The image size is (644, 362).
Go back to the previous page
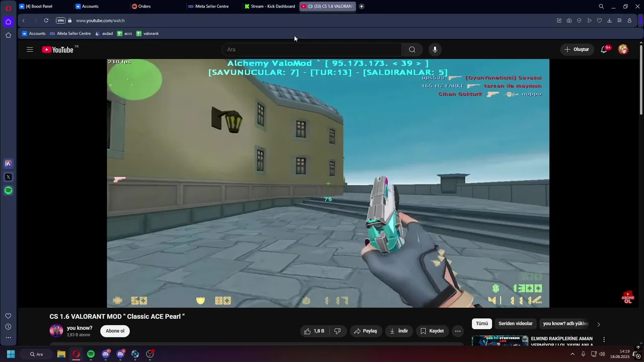[24, 21]
